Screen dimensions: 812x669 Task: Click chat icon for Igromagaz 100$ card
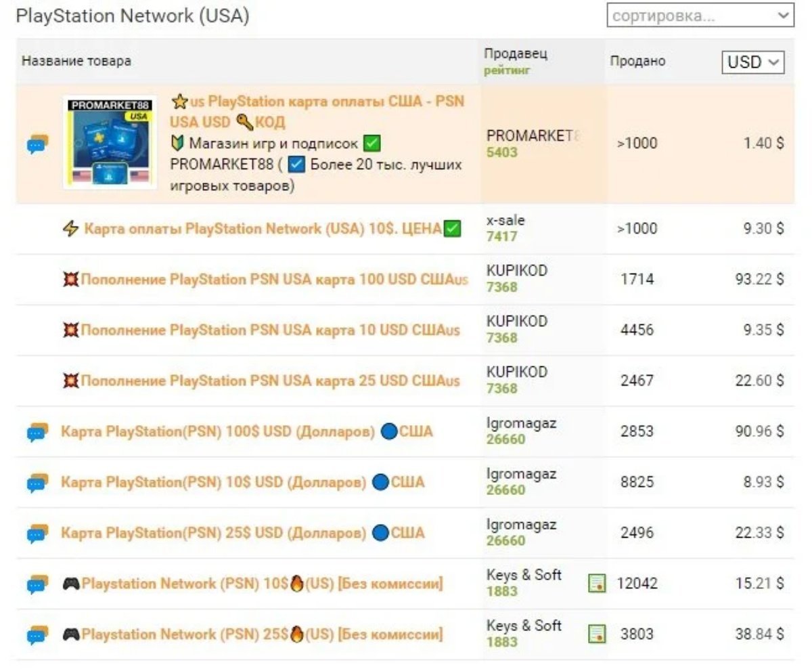click(37, 431)
